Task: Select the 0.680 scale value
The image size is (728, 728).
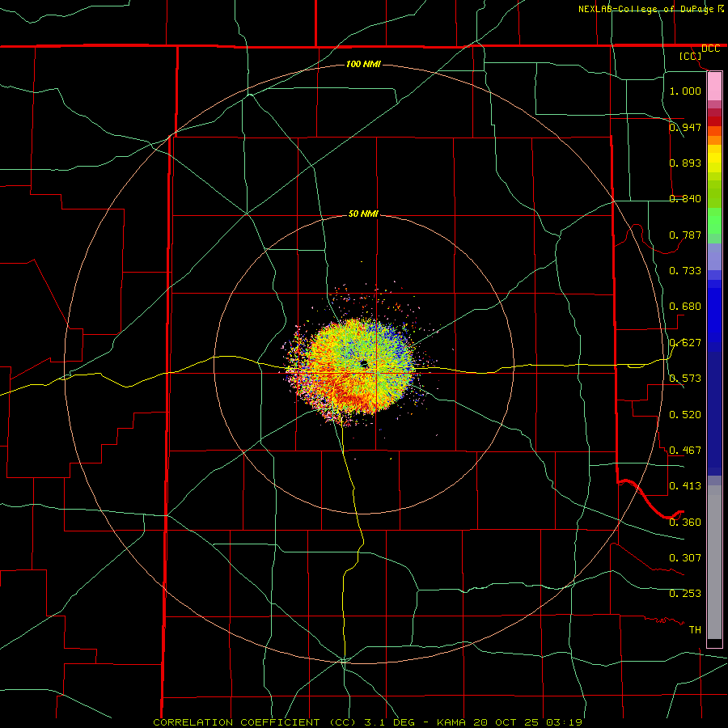Action: 685,307
